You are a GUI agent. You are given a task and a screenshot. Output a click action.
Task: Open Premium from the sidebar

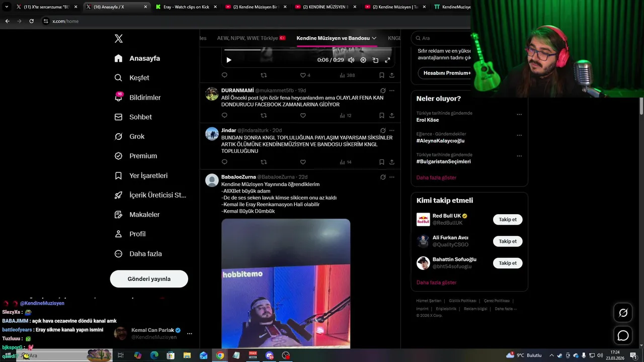pos(136,156)
